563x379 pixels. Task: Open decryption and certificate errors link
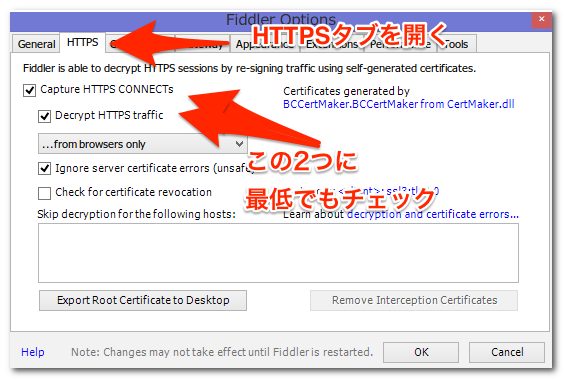coord(433,214)
